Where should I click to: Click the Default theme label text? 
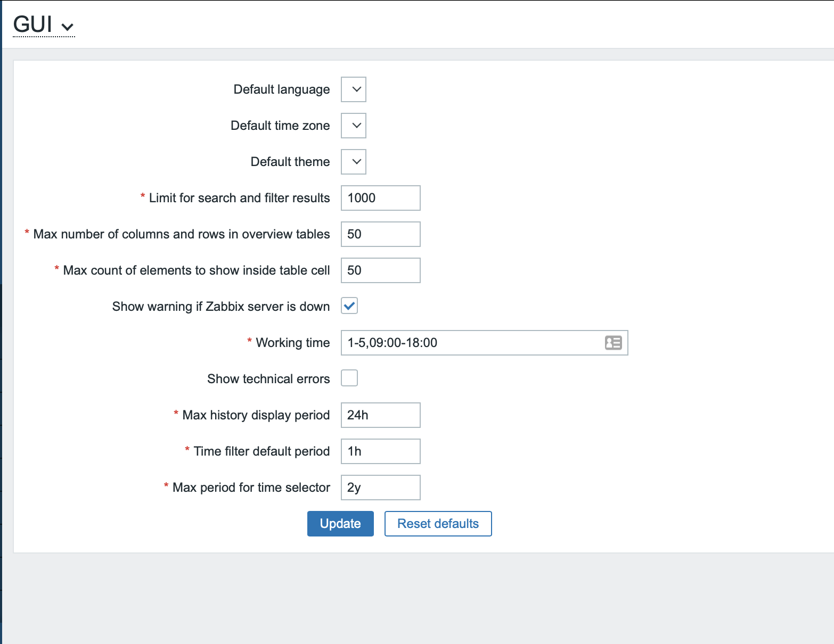click(x=290, y=162)
